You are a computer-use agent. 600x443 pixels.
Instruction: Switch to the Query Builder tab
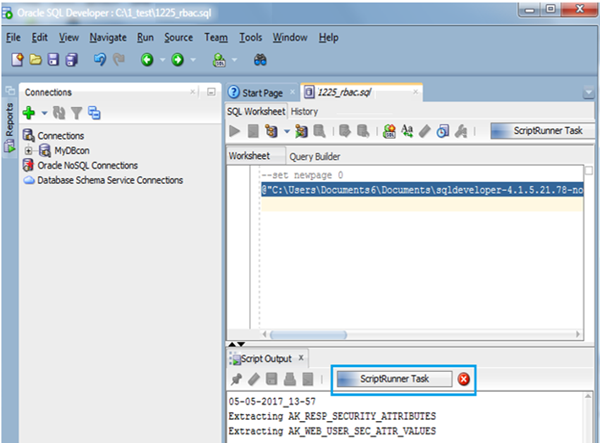[x=315, y=157]
